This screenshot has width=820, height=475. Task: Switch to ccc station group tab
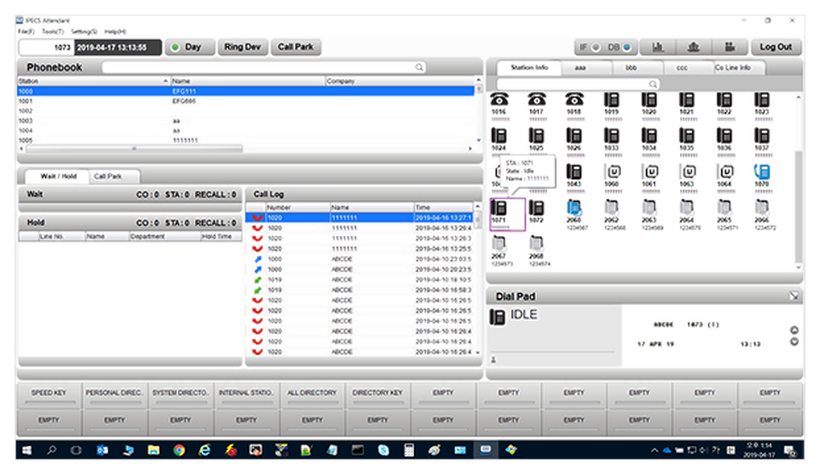coord(682,67)
